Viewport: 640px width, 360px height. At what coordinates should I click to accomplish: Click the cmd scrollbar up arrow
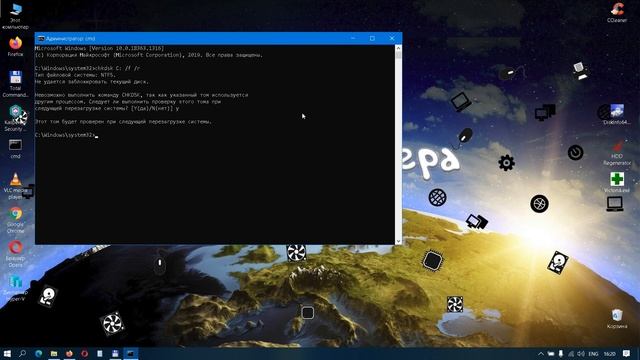[398, 48]
